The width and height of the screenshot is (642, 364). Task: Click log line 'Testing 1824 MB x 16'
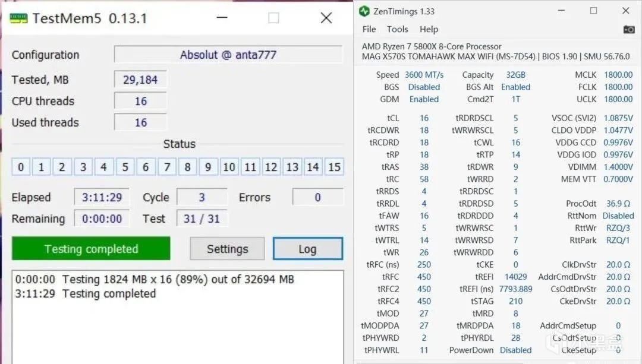(155, 279)
